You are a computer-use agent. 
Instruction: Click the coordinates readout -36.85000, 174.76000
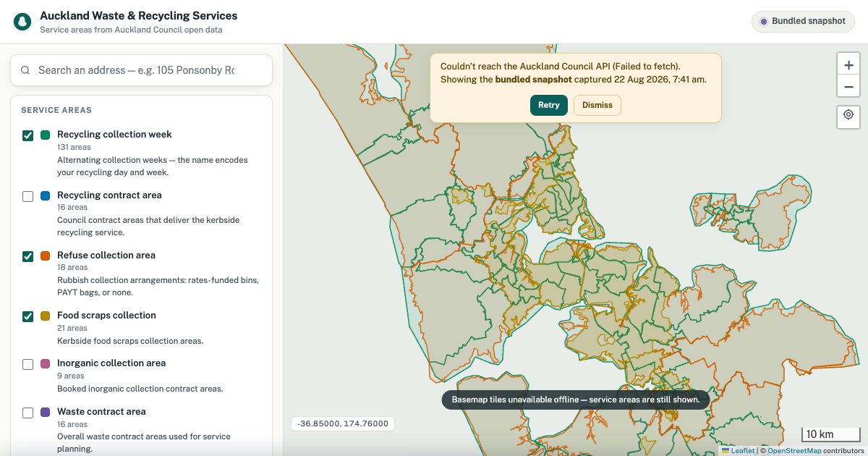click(343, 424)
